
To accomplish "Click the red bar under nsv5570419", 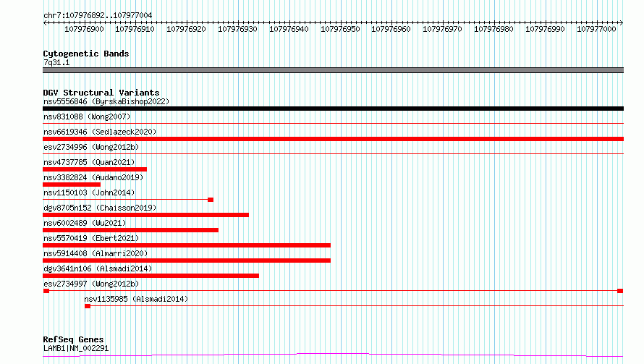I will pos(187,245).
